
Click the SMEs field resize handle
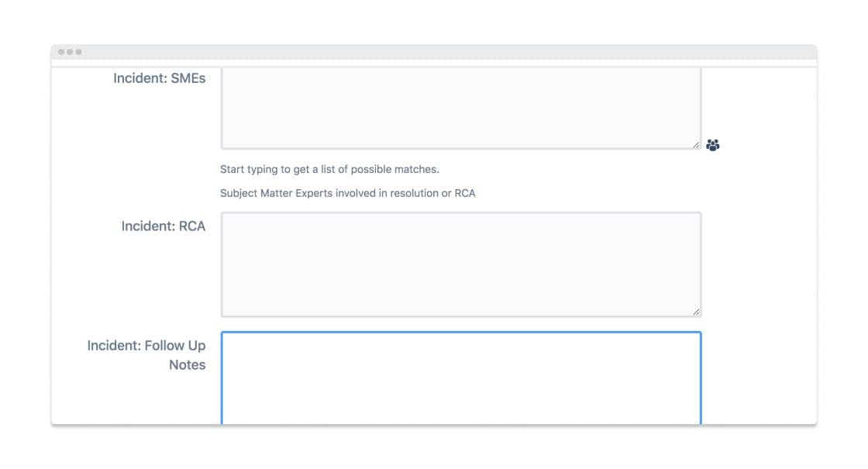695,144
